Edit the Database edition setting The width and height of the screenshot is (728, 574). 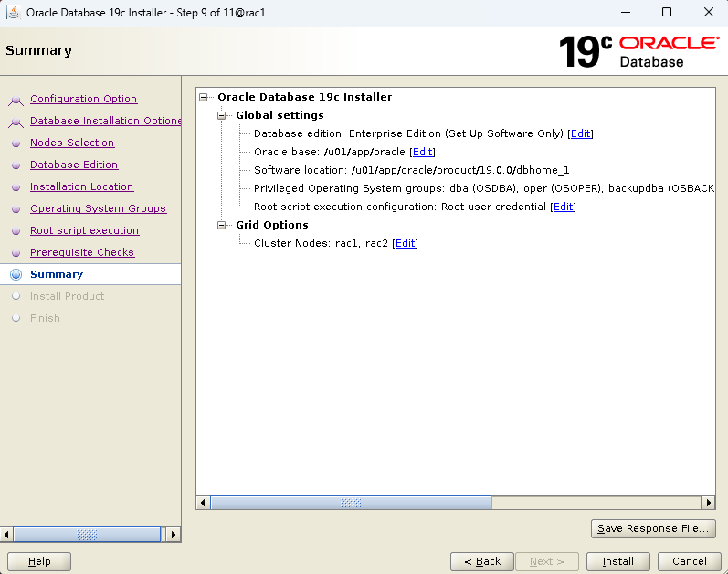(x=580, y=133)
